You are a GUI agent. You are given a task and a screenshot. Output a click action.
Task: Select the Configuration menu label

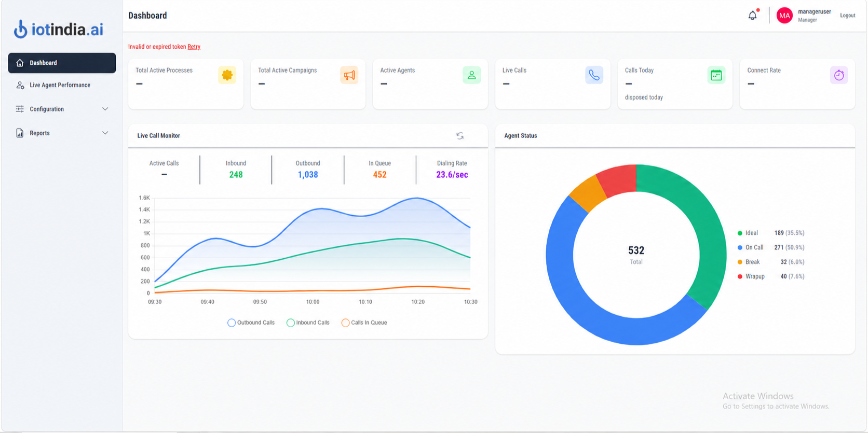[x=47, y=109]
